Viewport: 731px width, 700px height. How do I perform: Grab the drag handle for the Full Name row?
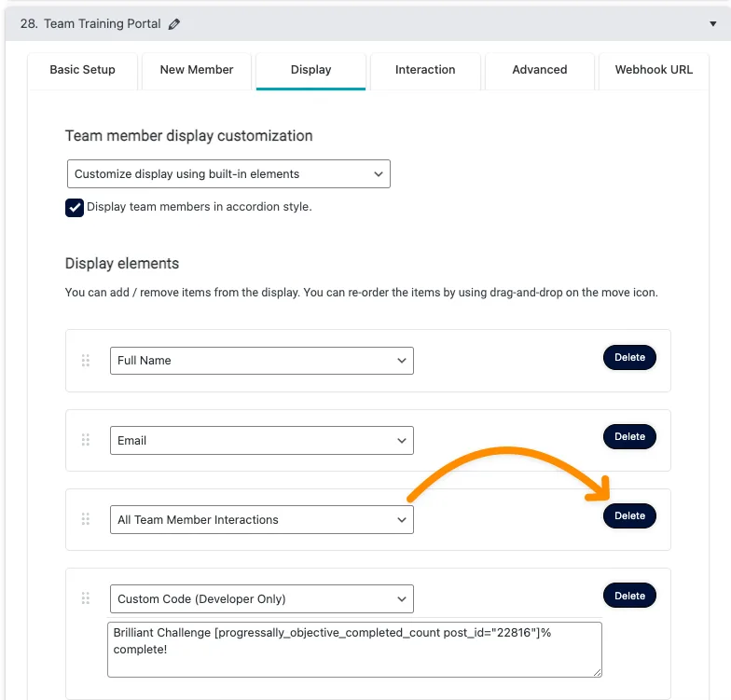[x=86, y=361]
